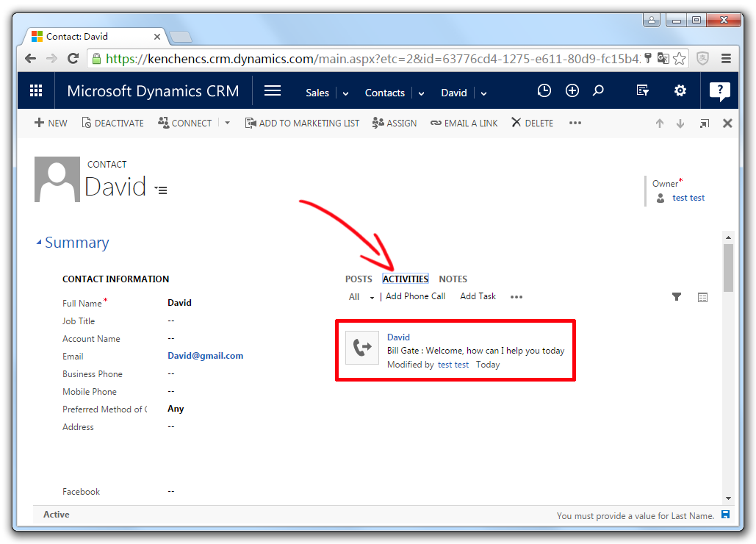
Task: Switch to the POSTS tab
Action: [x=359, y=279]
